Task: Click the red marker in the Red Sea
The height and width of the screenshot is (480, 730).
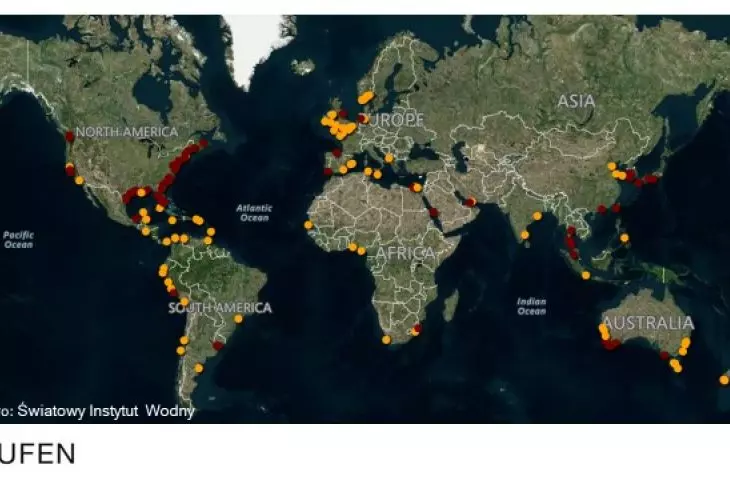Action: (x=433, y=212)
